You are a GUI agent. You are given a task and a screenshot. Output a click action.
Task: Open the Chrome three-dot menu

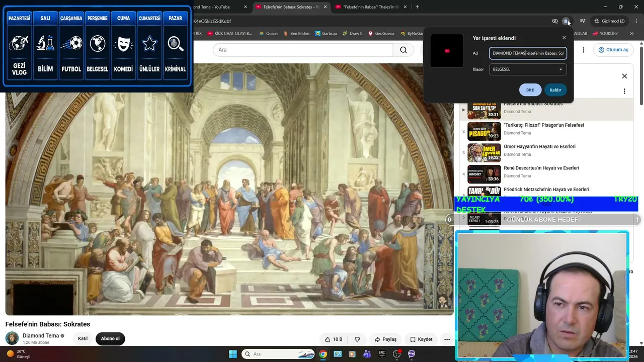click(x=636, y=21)
